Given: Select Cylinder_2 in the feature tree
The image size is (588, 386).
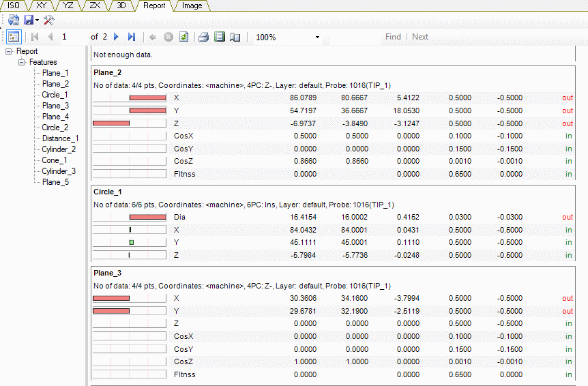Looking at the screenshot, I should point(59,149).
